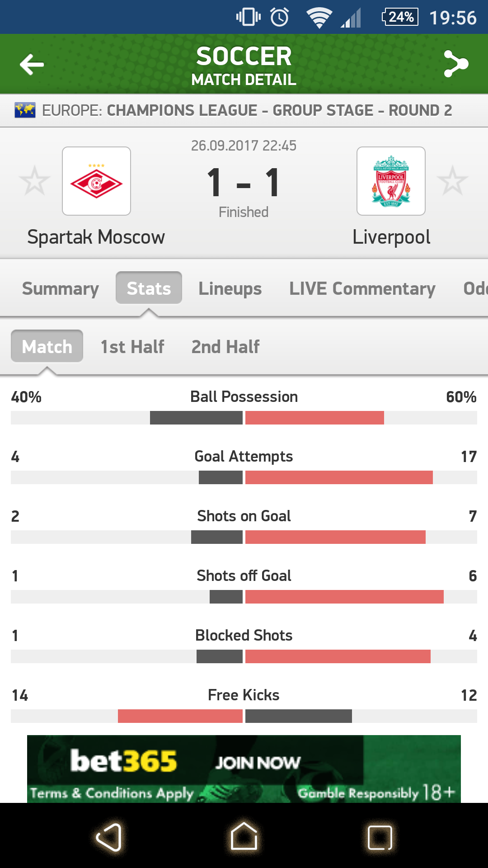Screen dimensions: 488x868
Task: Switch to the Summary tab
Action: point(61,288)
